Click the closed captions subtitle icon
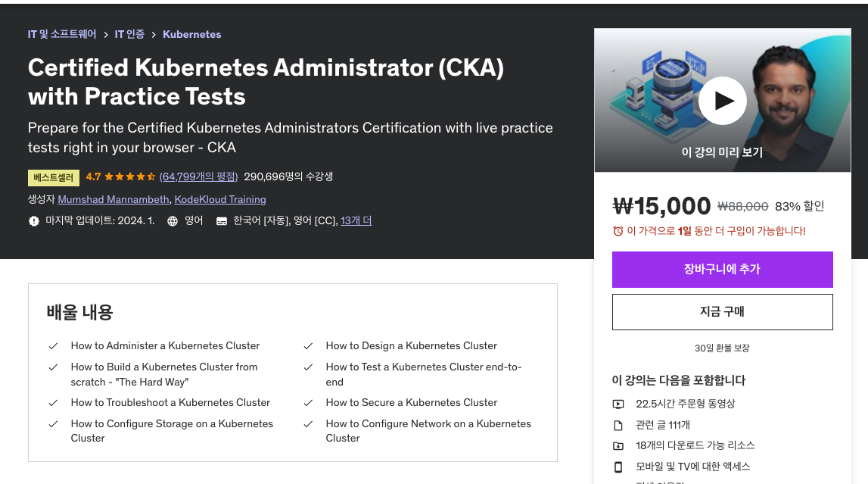 click(x=222, y=221)
